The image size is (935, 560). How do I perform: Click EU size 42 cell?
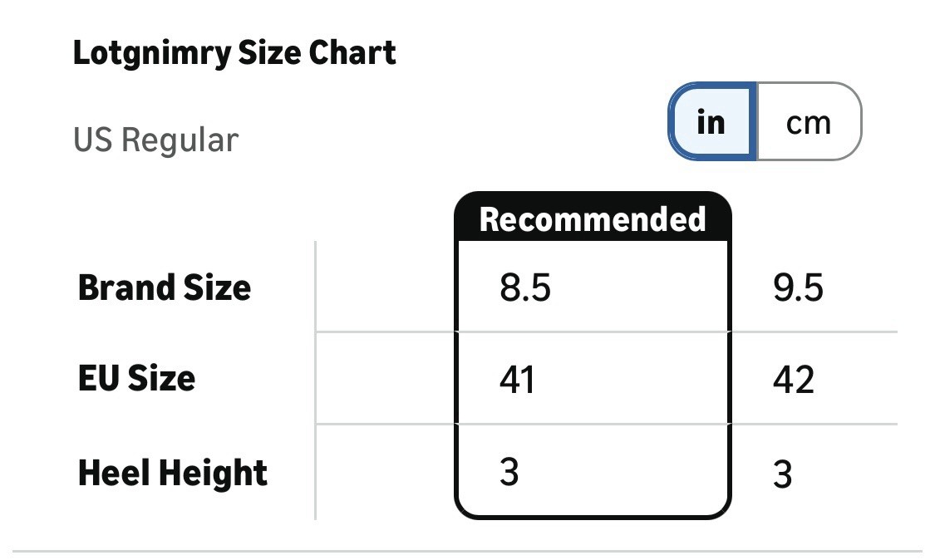tap(793, 380)
